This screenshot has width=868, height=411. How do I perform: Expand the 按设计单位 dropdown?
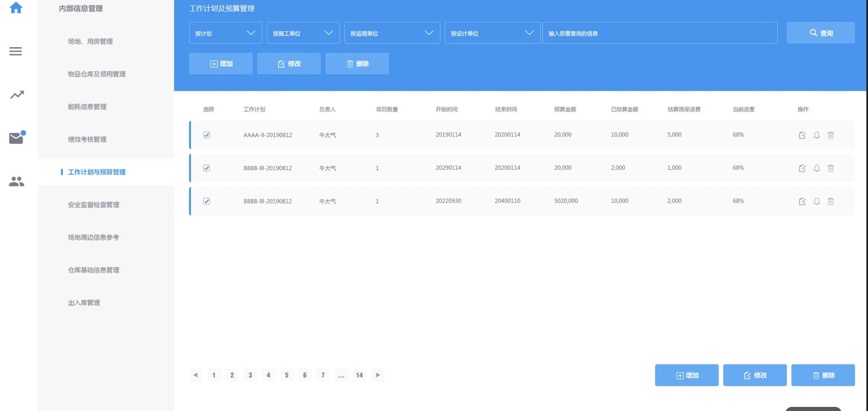point(492,33)
